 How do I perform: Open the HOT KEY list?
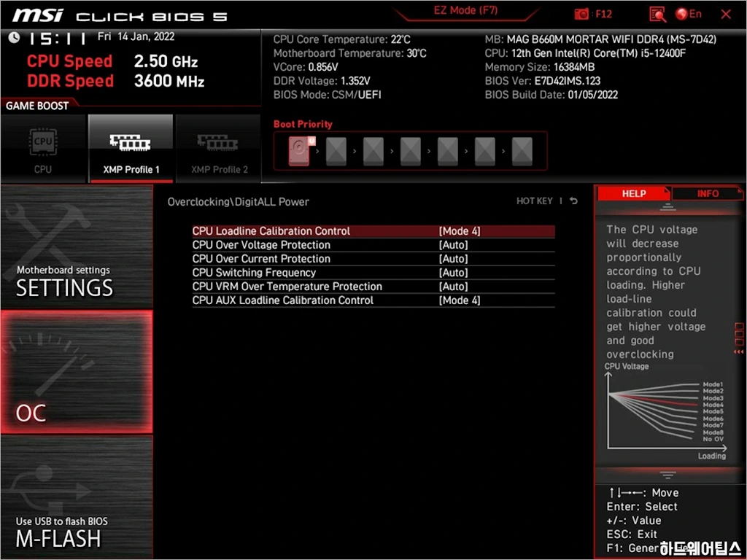[x=535, y=201]
